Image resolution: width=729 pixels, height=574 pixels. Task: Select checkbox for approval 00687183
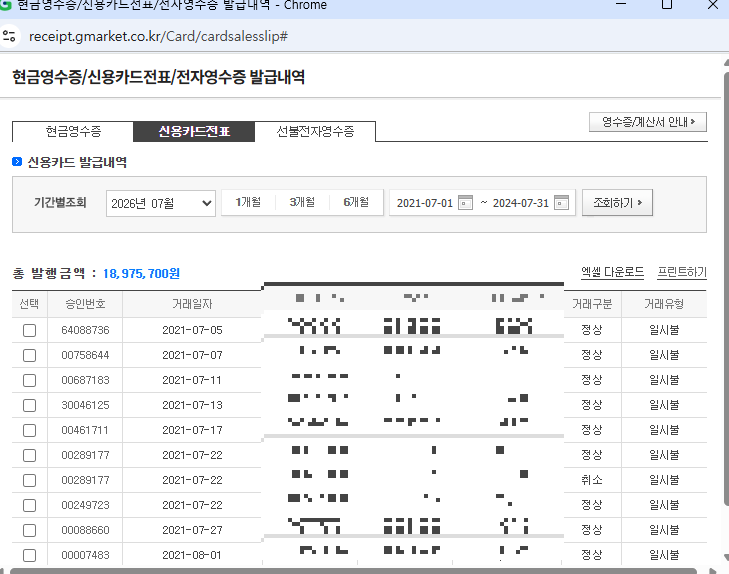[29, 381]
